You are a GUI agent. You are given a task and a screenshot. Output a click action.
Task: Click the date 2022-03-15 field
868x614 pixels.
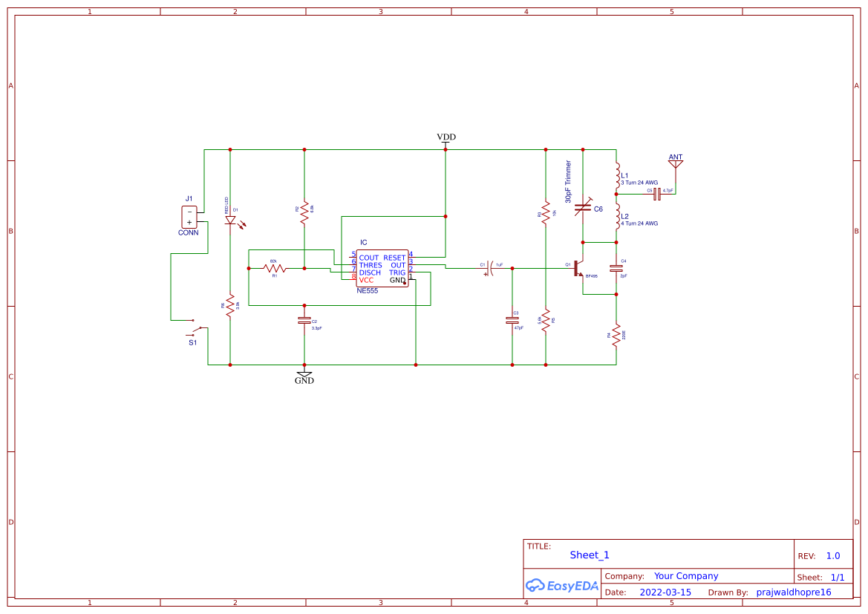coord(665,592)
